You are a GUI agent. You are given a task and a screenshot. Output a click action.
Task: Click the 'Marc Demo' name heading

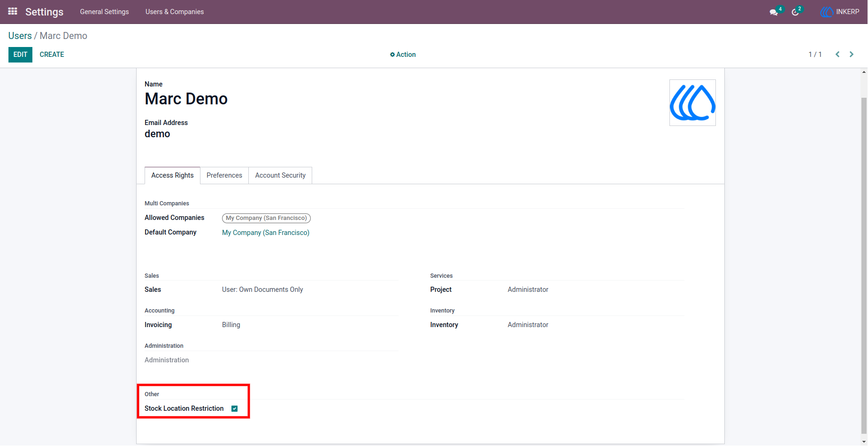(186, 99)
